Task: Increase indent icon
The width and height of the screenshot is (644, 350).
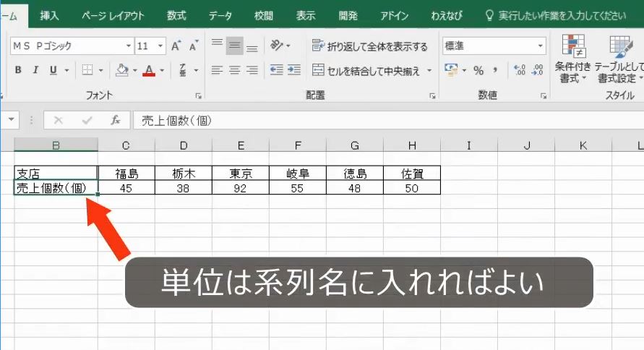Action: [294, 70]
